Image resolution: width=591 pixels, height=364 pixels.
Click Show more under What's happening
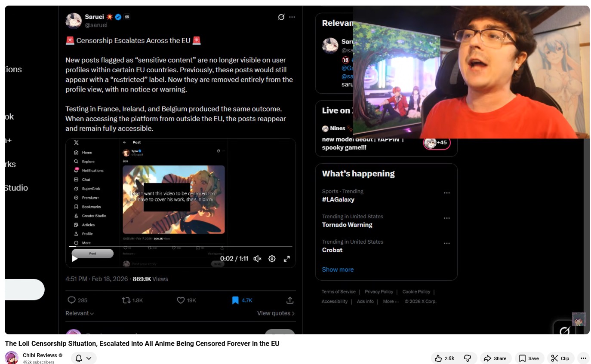[x=338, y=269]
